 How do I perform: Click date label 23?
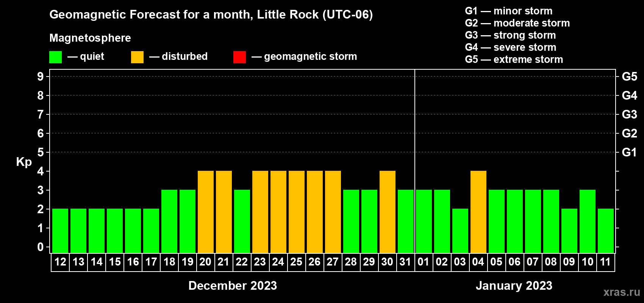point(260,262)
